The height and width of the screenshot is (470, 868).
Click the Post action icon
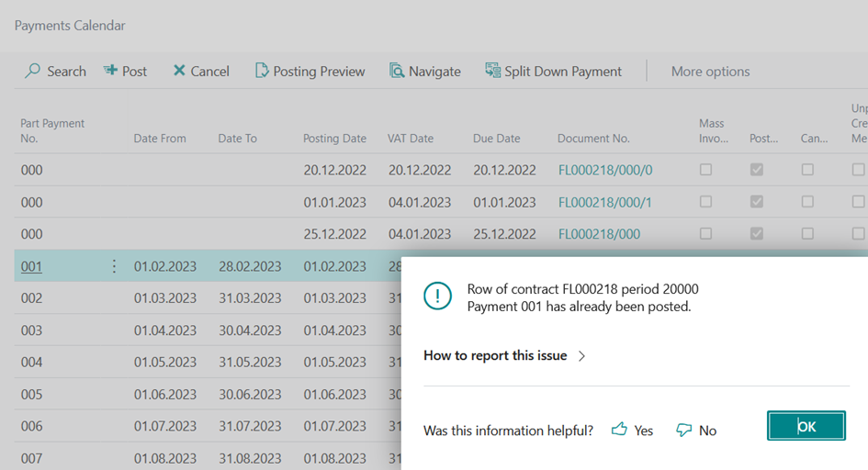click(110, 71)
